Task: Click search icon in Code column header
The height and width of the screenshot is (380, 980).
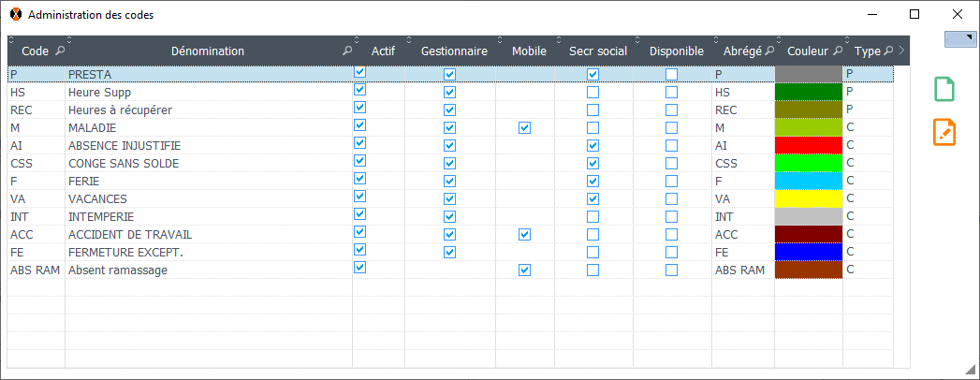Action: click(61, 51)
